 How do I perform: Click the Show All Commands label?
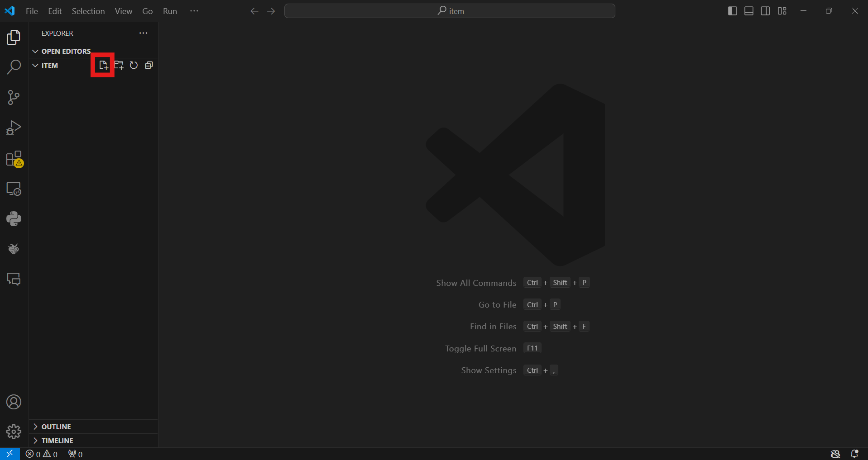(x=476, y=283)
